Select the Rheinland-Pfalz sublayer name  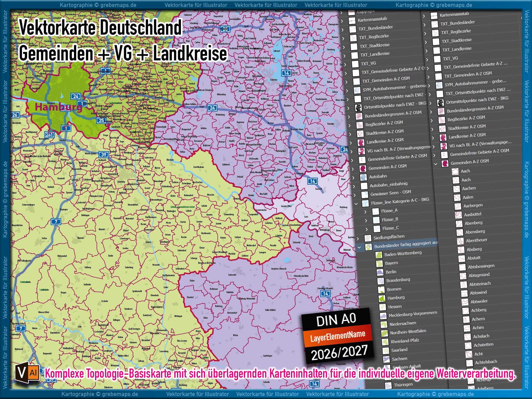(405, 341)
